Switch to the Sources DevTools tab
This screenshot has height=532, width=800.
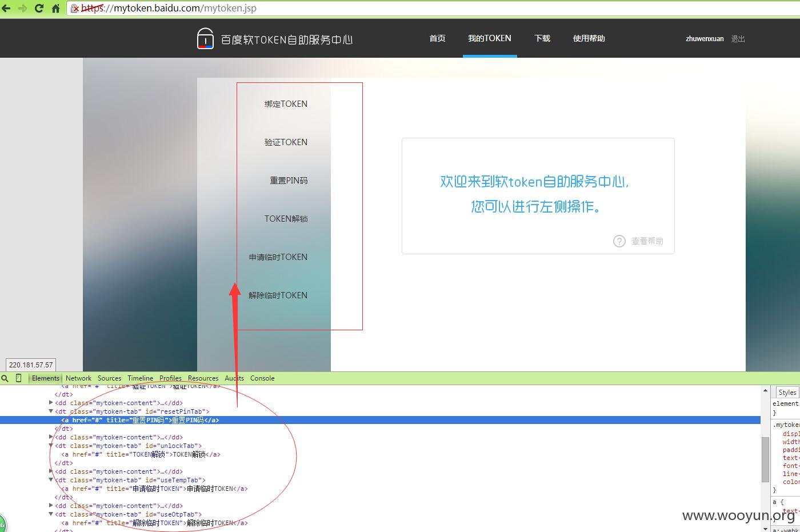(109, 378)
